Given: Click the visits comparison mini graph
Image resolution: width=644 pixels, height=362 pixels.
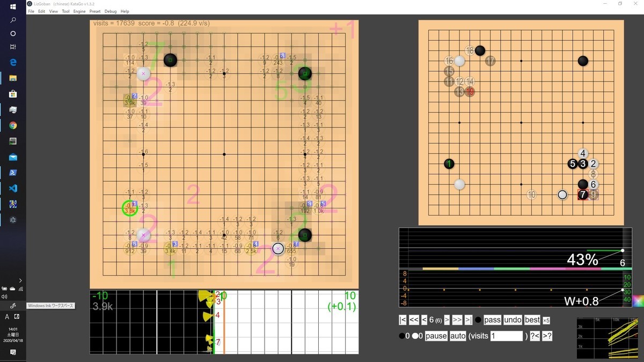Looking at the screenshot, I should click(608, 338).
